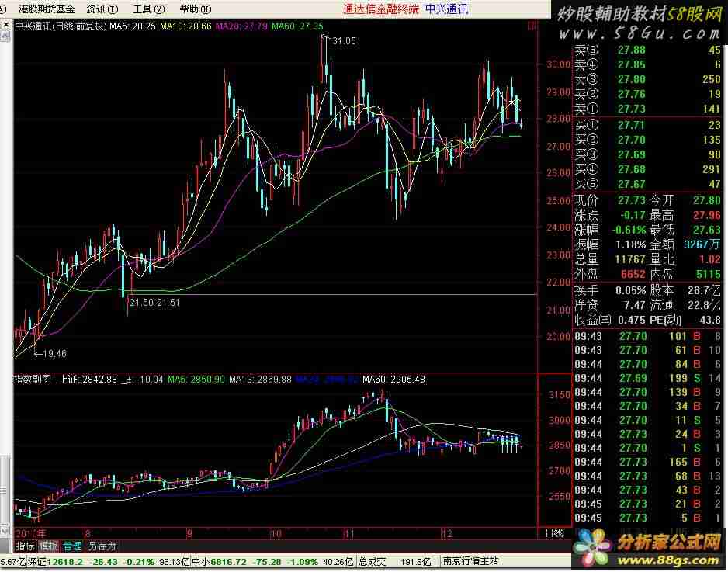Click the 涨幅 -0.61% value
This screenshot has height=572, width=728.
[628, 230]
